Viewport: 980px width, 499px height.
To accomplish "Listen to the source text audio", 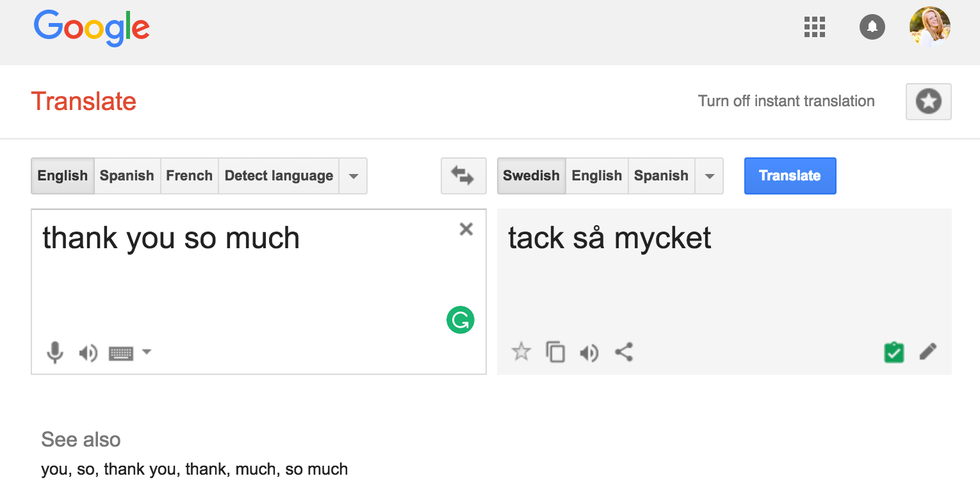I will coord(88,352).
